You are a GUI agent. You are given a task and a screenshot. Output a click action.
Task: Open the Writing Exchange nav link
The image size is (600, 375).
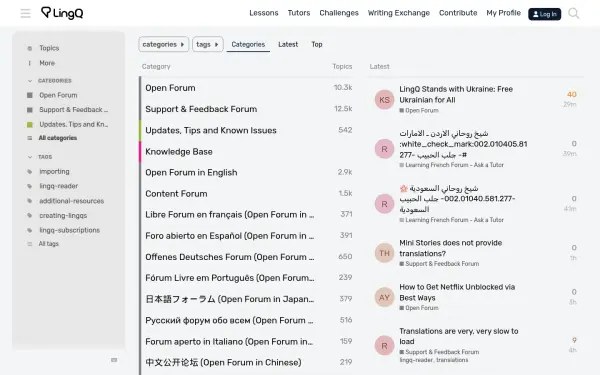[x=399, y=13]
